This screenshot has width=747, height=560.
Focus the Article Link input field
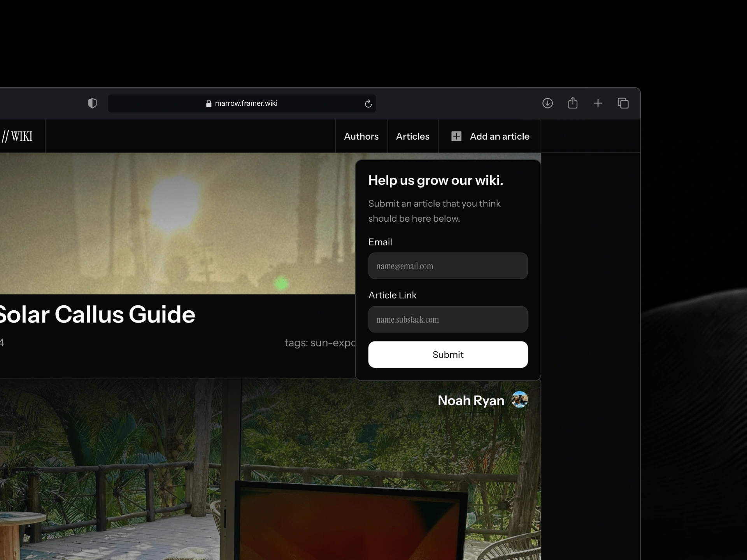tap(448, 319)
